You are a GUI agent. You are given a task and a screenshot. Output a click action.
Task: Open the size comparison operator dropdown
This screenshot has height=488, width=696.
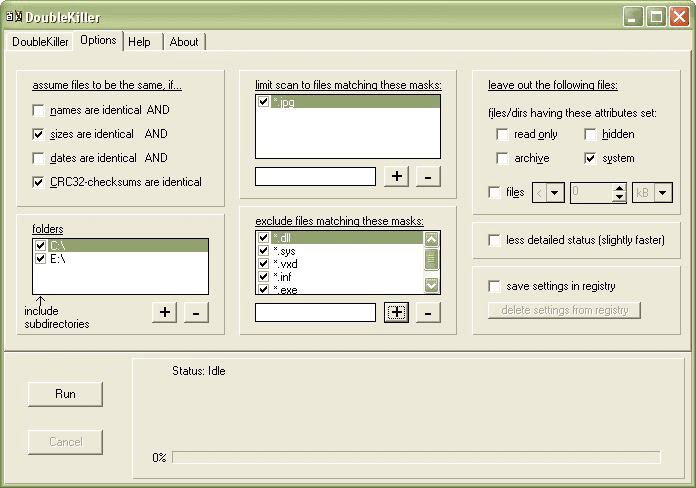click(555, 193)
